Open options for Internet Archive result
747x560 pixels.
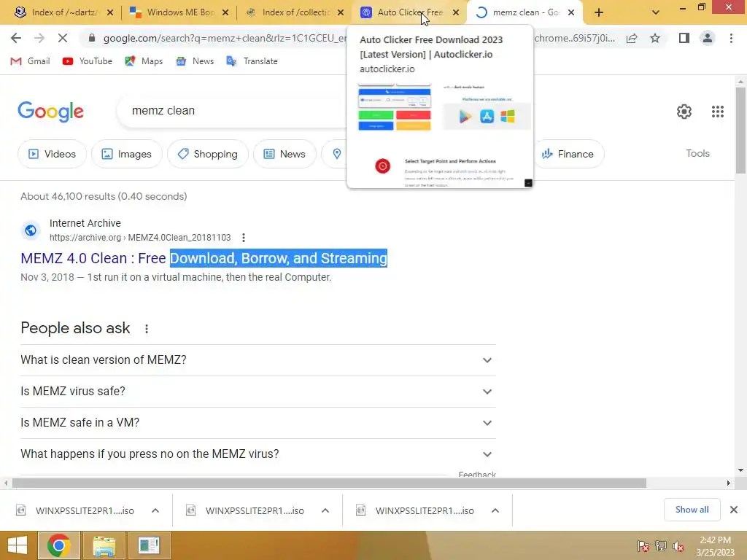pos(244,237)
